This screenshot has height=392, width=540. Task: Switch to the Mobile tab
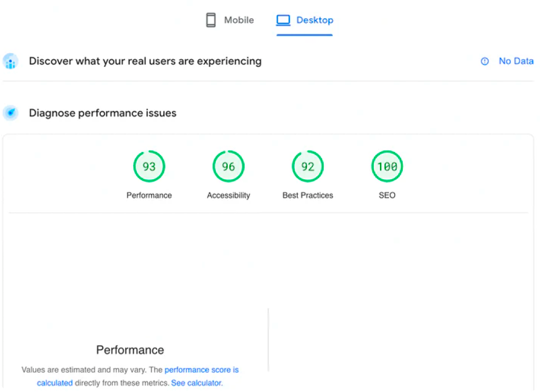[239, 20]
